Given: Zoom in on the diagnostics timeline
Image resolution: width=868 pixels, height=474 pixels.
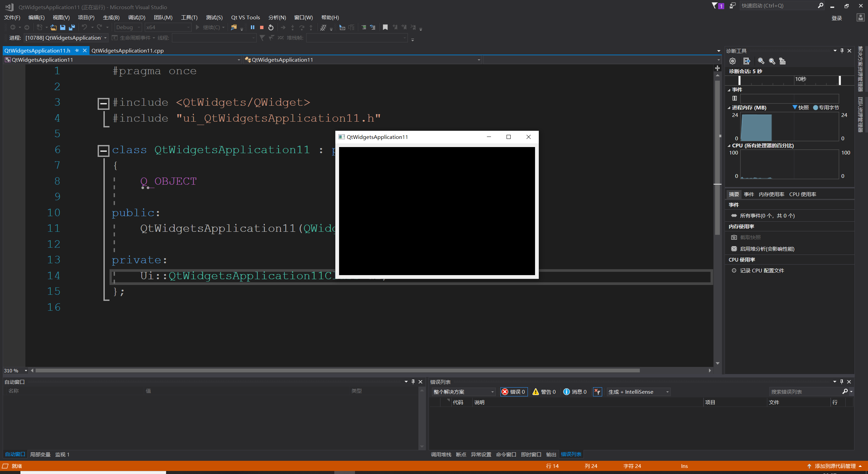Looking at the screenshot, I should click(x=761, y=61).
